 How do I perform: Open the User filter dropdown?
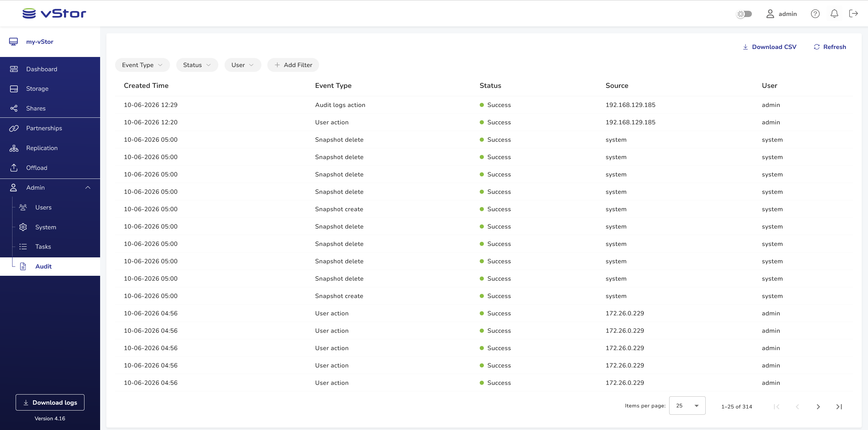click(243, 65)
